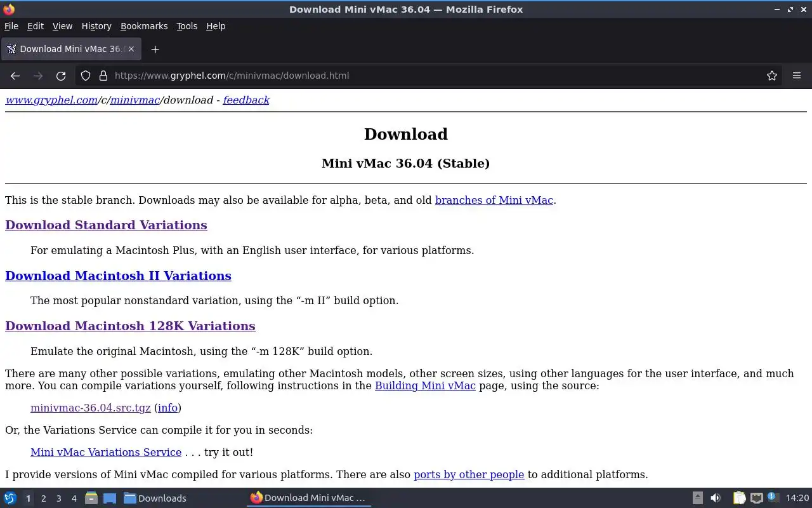Click the show desktop icon in the taskbar

[110, 498]
